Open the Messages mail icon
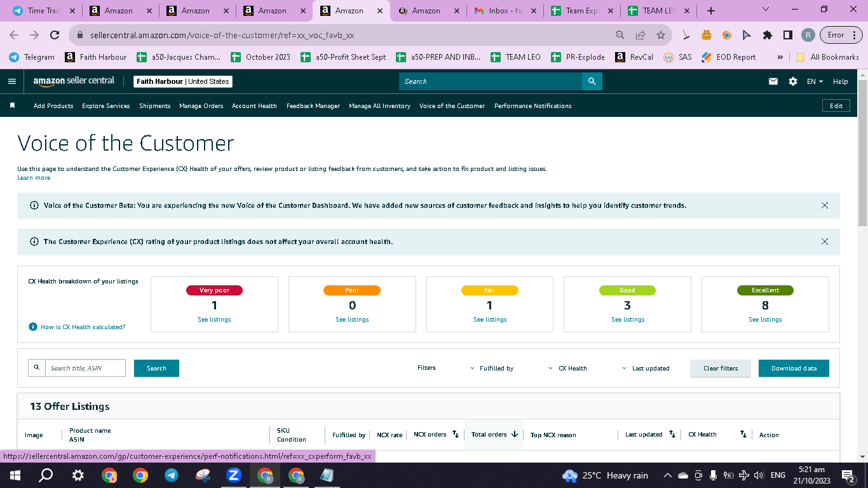Viewport: 868px width, 488px height. 773,81
